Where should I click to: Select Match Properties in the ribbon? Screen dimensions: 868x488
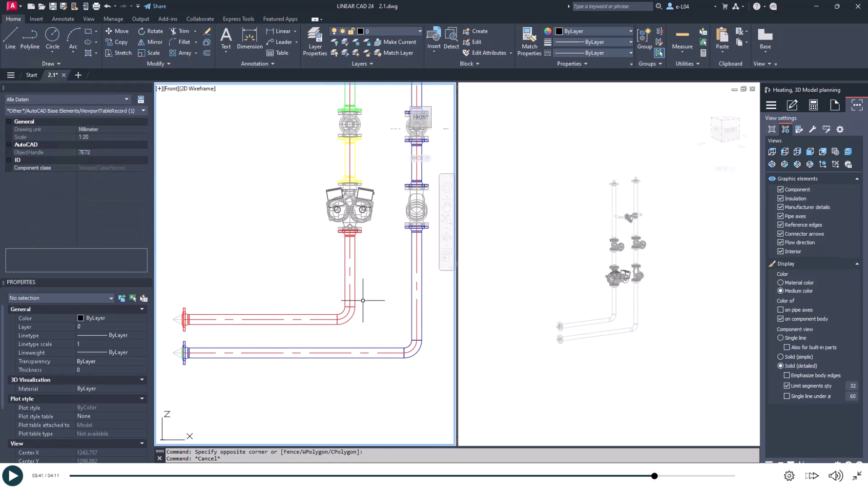pyautogui.click(x=529, y=41)
